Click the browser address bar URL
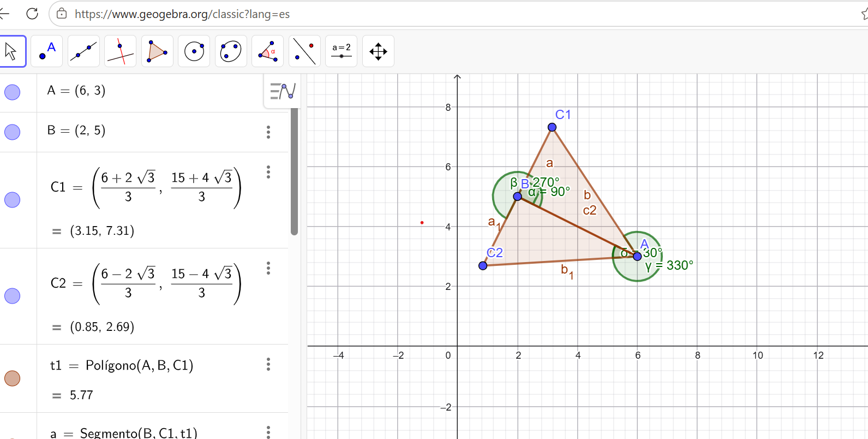Viewport: 868px width, 439px height. tap(182, 14)
